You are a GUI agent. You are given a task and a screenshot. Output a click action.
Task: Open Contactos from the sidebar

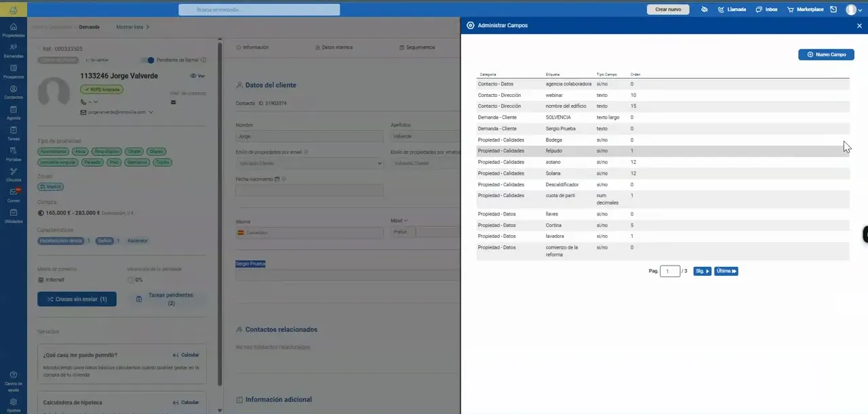pyautogui.click(x=13, y=92)
